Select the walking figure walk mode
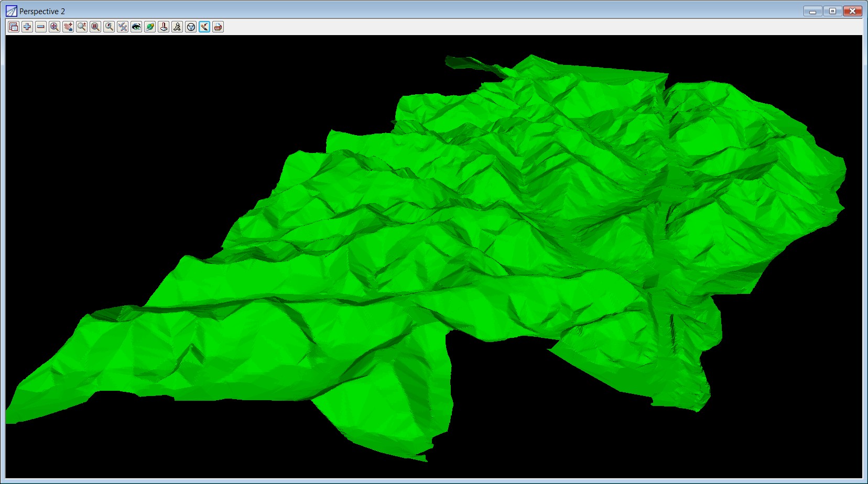The image size is (868, 484). tap(177, 27)
